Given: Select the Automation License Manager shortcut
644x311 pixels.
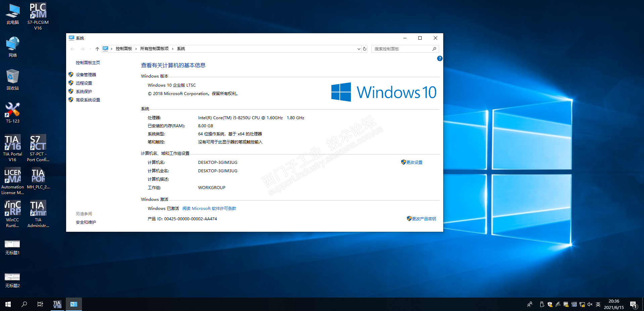Looking at the screenshot, I should (x=12, y=181).
